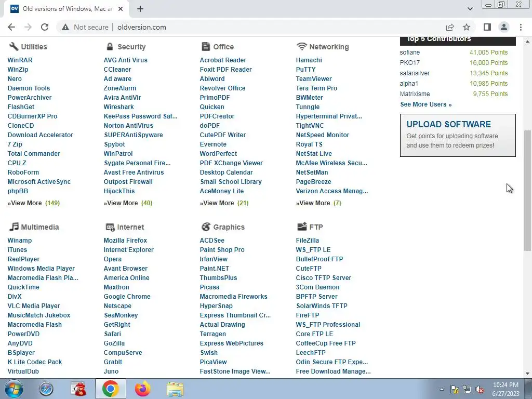The width and height of the screenshot is (532, 399).
Task: Open the Security category heading
Action: click(x=131, y=47)
